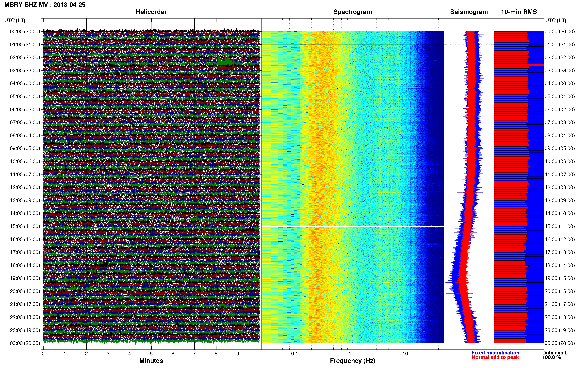Click '13:00 (09:00)' label beside the 10-min RMS panel
Screen dimensions: 588x368
(560, 200)
